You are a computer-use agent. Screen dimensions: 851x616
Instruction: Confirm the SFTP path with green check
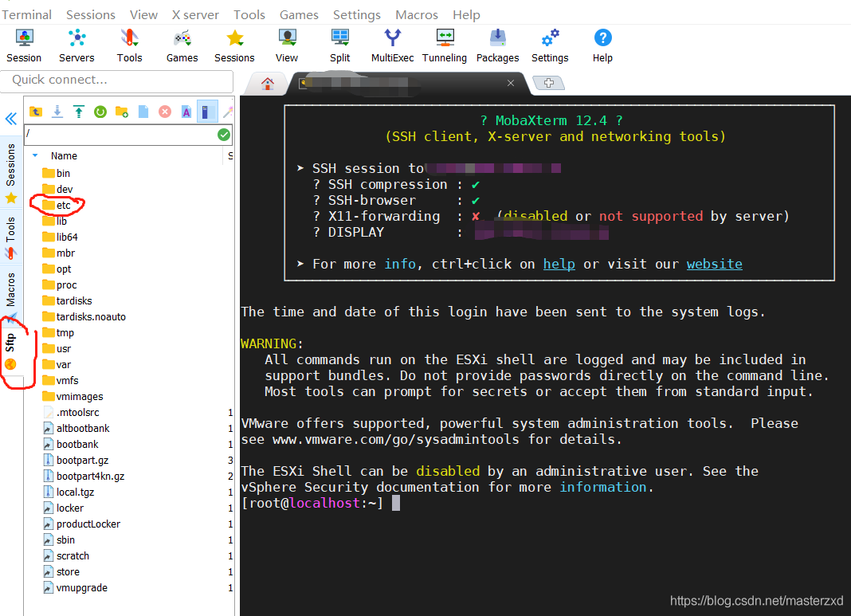(x=224, y=135)
